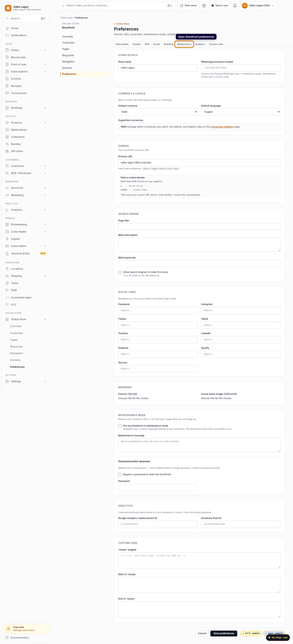The width and height of the screenshot is (293, 644).
Task: Switch to Domain tab
Action: pos(137,44)
